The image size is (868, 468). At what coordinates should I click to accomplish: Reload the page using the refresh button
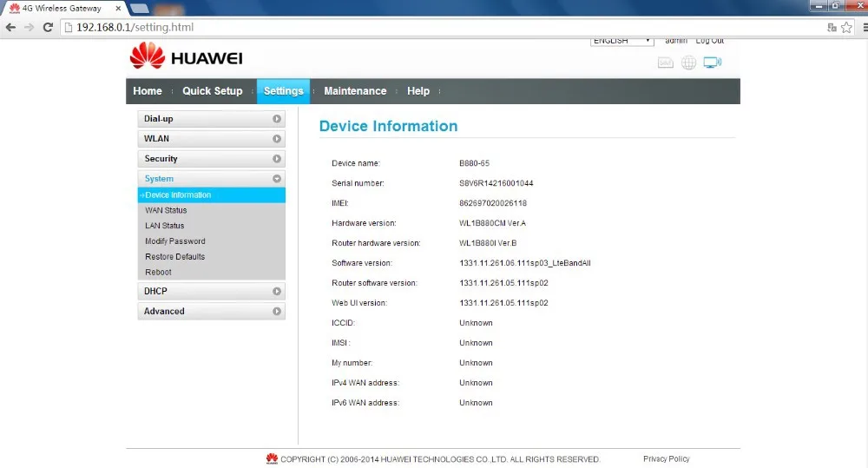point(48,28)
